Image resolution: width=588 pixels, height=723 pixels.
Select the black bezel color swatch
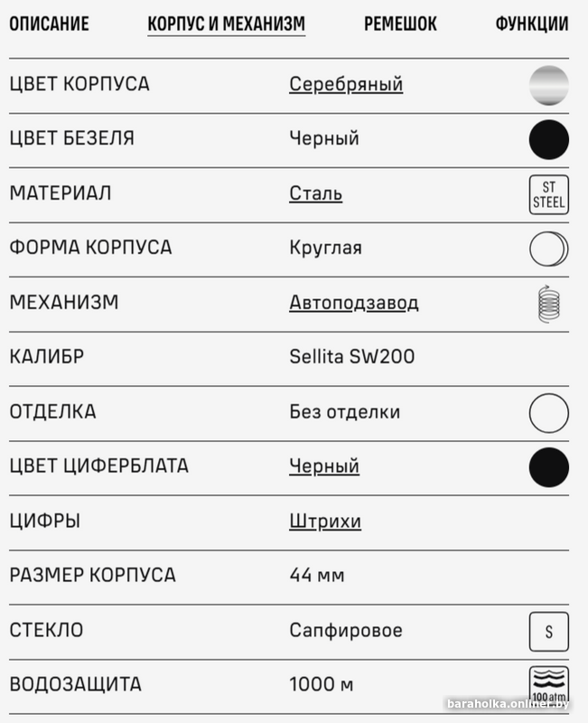click(x=549, y=140)
